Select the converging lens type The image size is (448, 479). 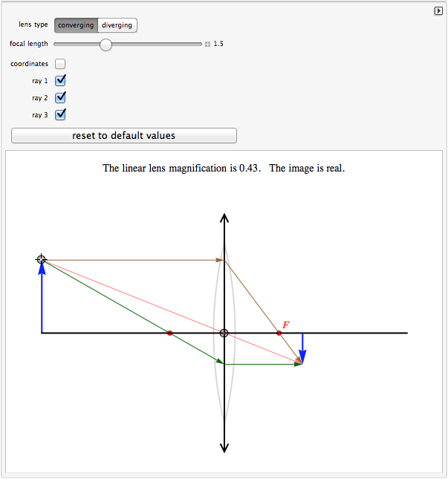76,25
